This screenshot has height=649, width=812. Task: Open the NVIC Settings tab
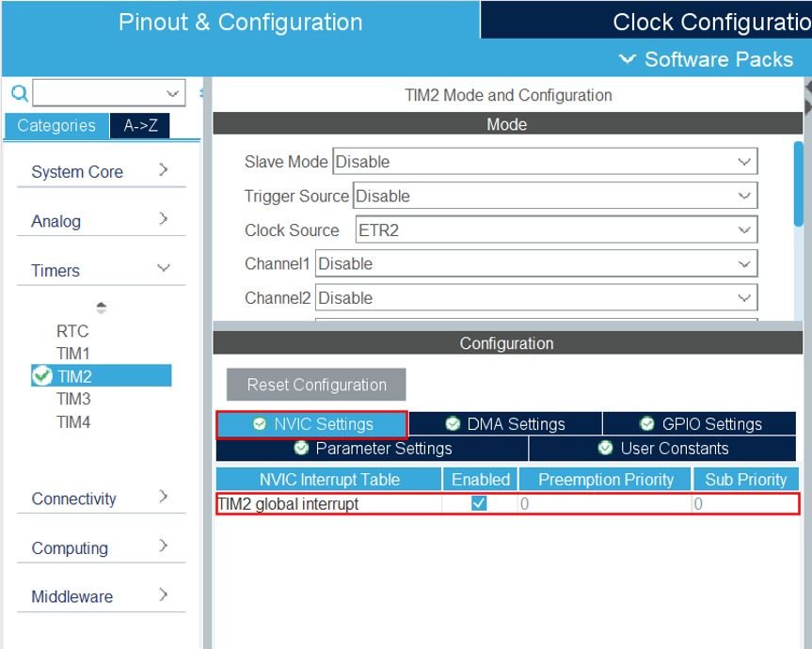coord(312,424)
